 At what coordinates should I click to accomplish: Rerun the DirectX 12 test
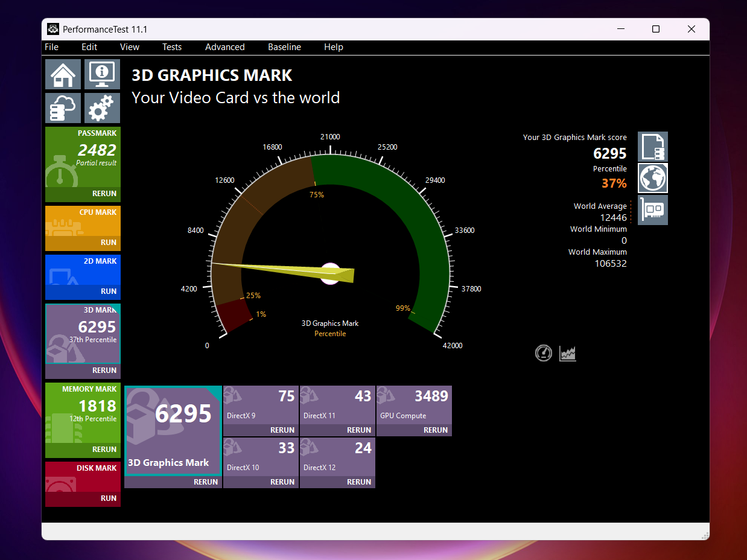(x=359, y=482)
